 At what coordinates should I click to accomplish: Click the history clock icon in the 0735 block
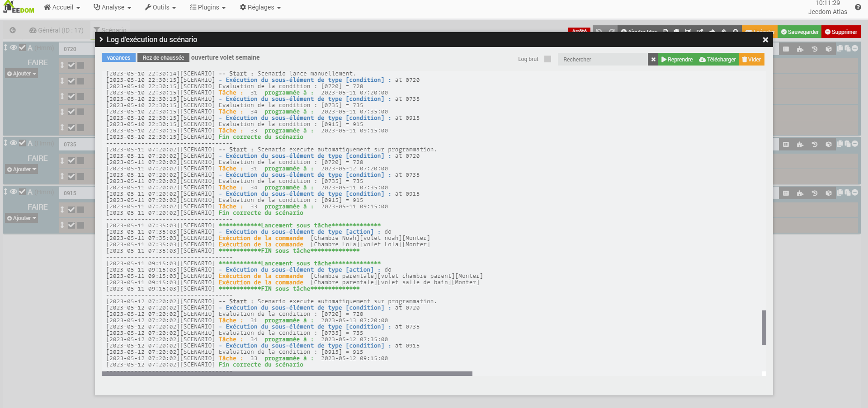(x=814, y=144)
